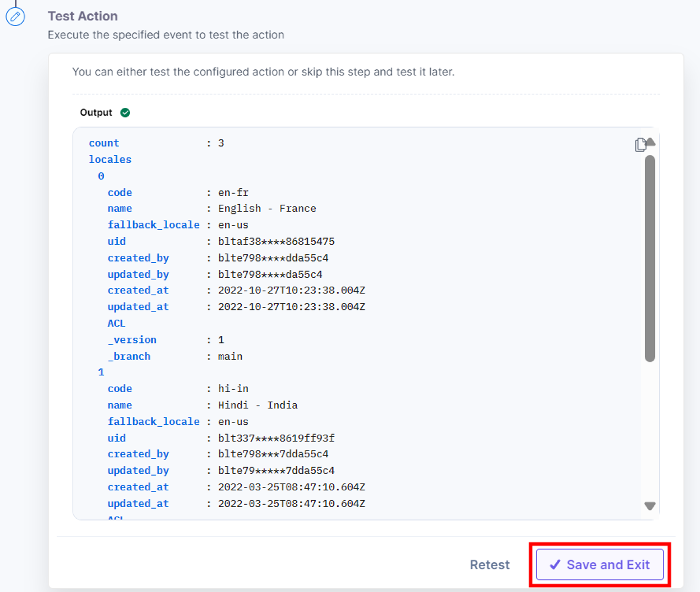Image resolution: width=700 pixels, height=592 pixels.
Task: Select the 'count' key
Action: [x=104, y=143]
